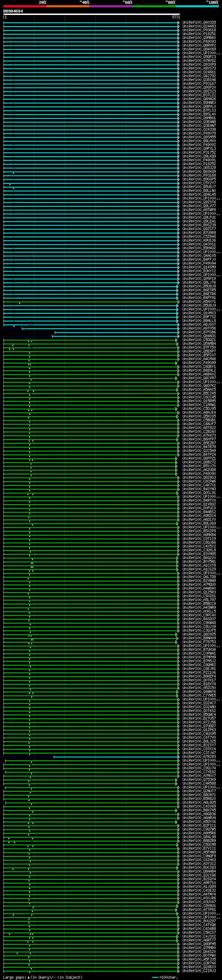This screenshot has width=222, height=980.
Task: Select the UniRef100_Q6D7K2 label
Action: (x=199, y=386)
